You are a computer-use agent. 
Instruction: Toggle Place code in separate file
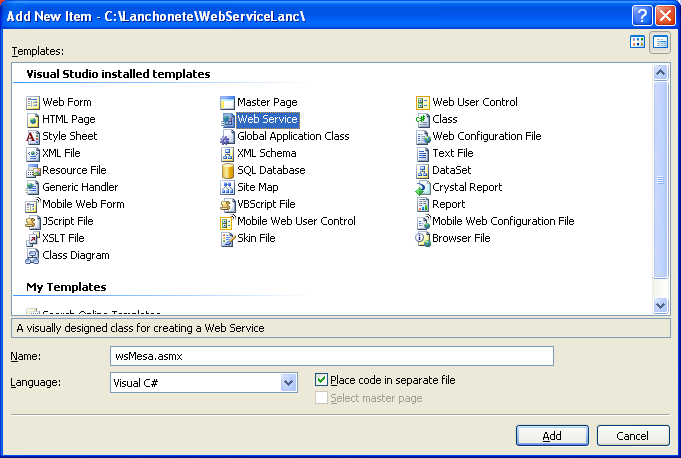click(321, 380)
